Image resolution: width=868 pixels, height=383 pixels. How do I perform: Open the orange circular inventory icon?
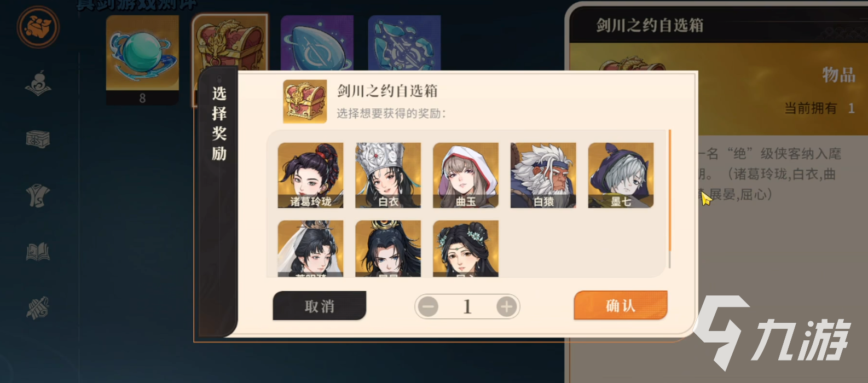(x=38, y=26)
